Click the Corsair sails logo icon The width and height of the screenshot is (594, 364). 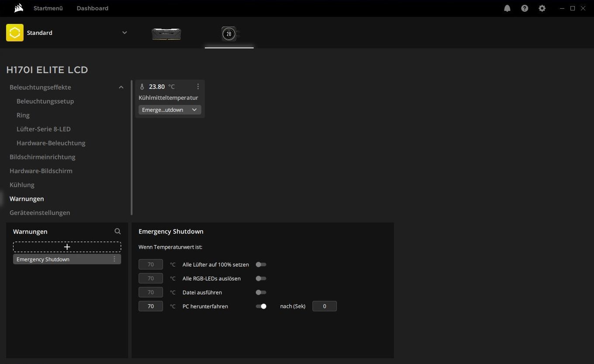pos(19,8)
